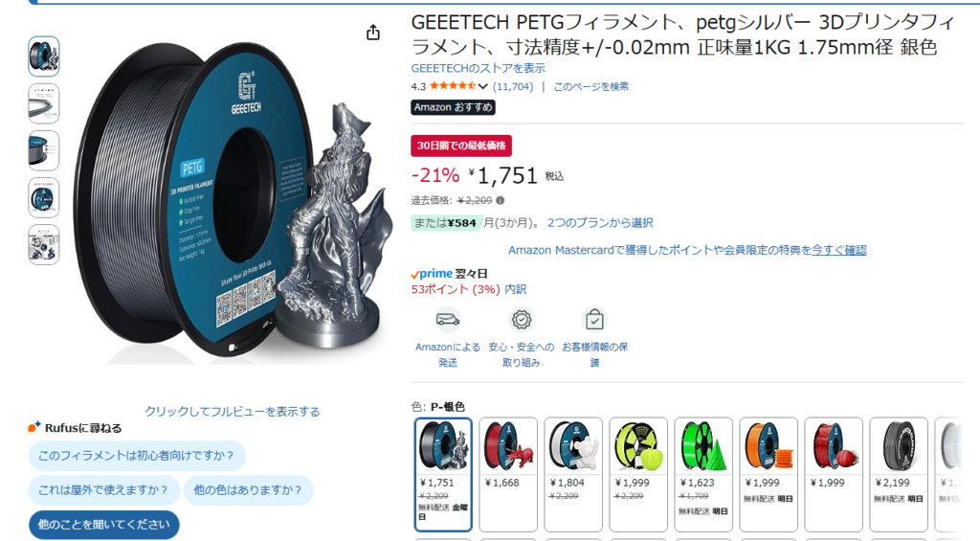The image size is (980, 541).
Task: View the fourth thumbnail in the gallery
Action: (44, 197)
